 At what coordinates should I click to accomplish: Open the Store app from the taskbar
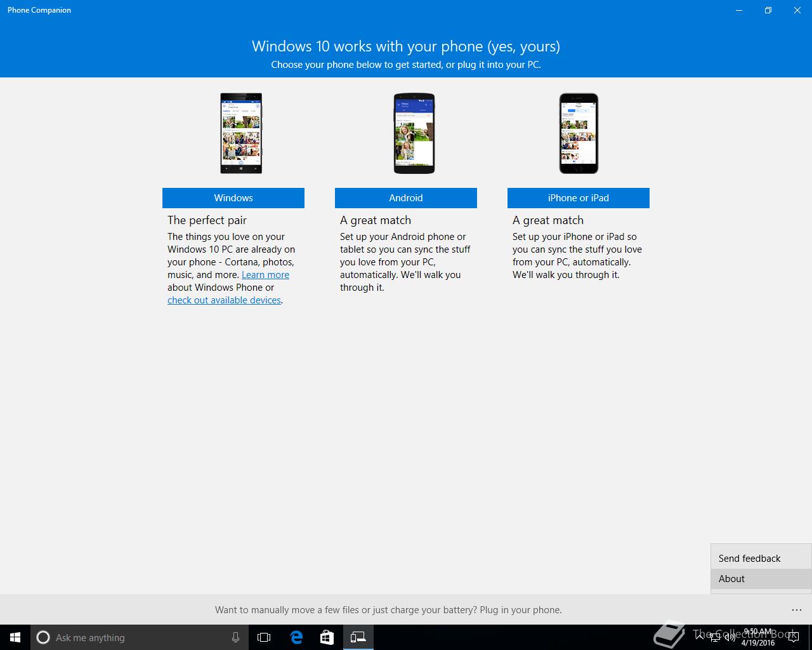[x=327, y=637]
